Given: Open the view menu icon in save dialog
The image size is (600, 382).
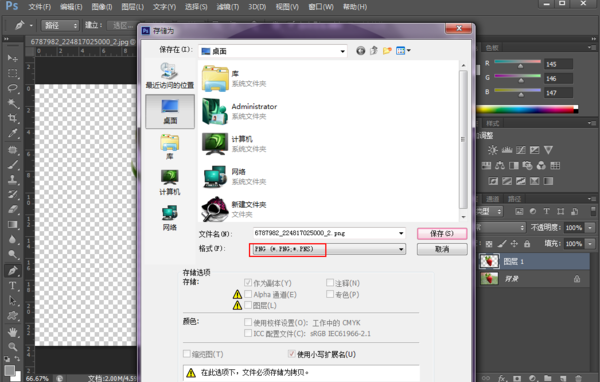Looking at the screenshot, I should 403,51.
